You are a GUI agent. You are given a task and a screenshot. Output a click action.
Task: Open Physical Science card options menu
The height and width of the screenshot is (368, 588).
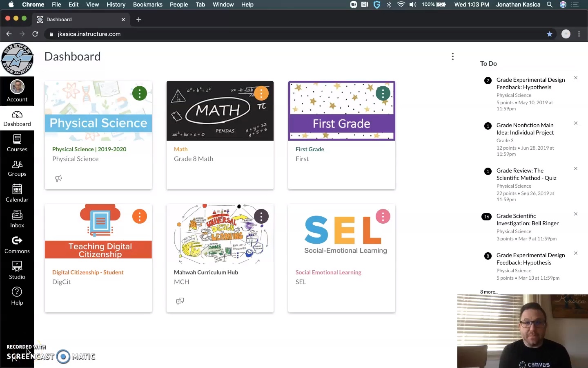coord(140,93)
